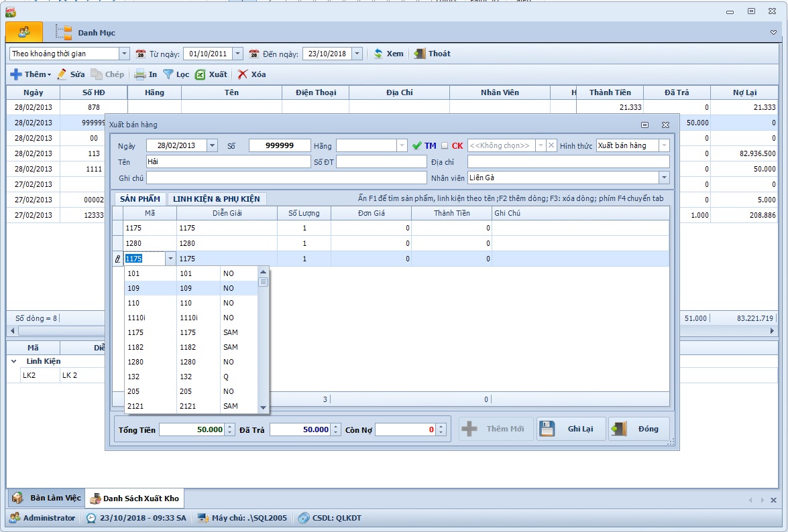Collapse the Linh Kiện tree group
Screen dimensions: 788x532
pos(14,361)
